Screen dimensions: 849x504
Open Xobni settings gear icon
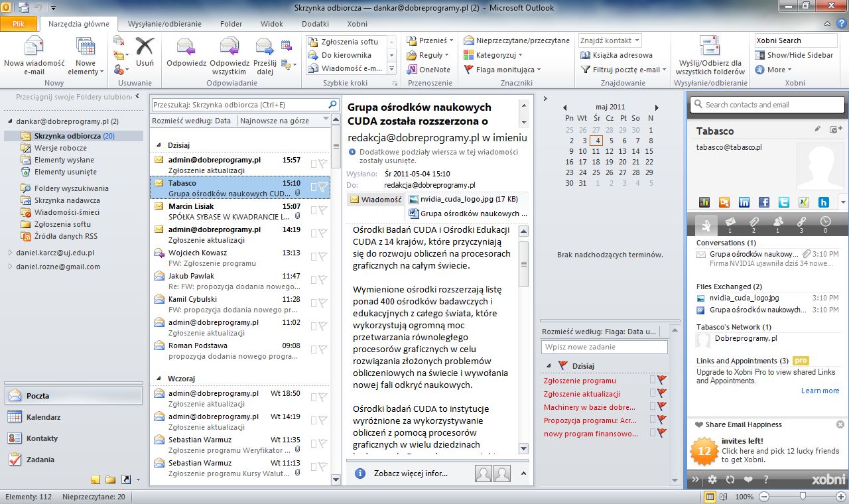(x=712, y=479)
